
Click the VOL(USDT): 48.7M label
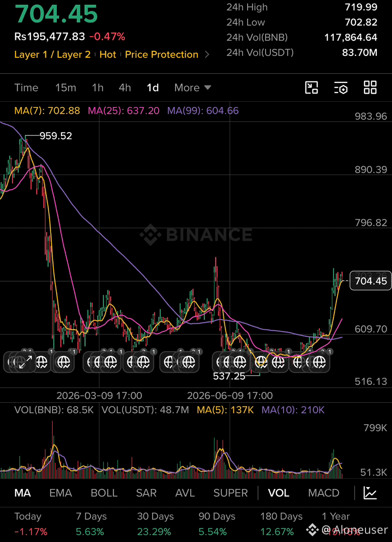point(145,410)
